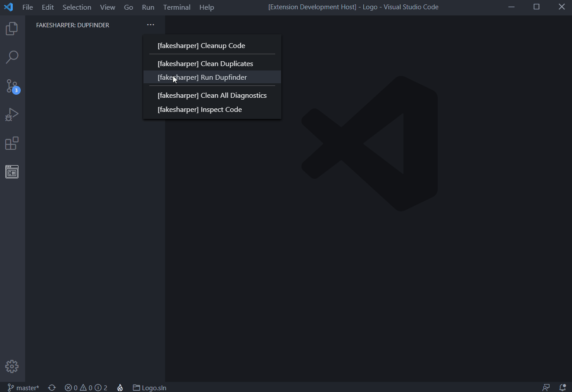Minimize the Visual Studio Code window

click(x=511, y=7)
